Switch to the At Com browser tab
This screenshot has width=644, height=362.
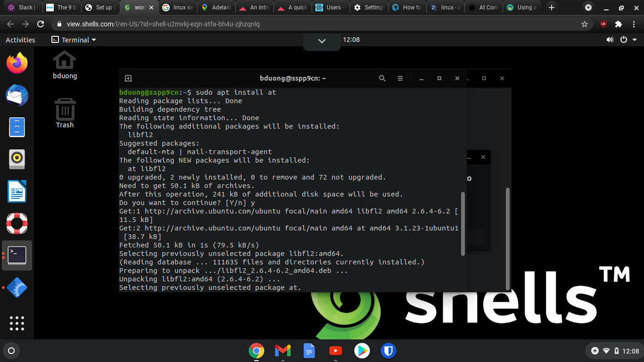pyautogui.click(x=484, y=8)
